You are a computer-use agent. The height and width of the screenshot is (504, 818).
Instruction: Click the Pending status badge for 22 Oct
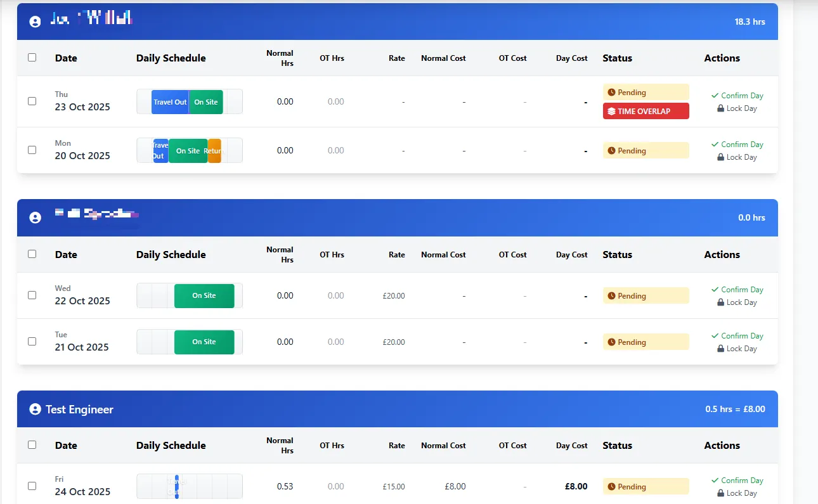pyautogui.click(x=646, y=296)
